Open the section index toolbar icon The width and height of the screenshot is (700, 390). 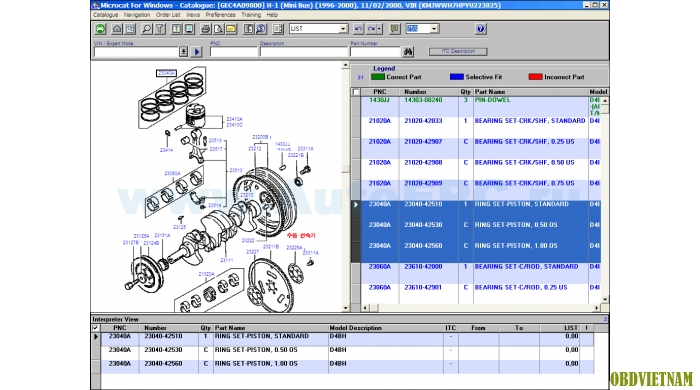(130, 29)
